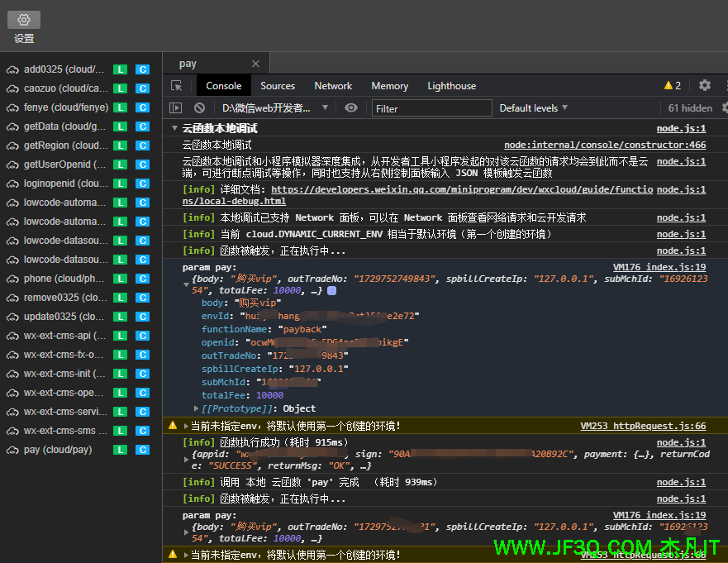Switch to the Lighthouse tab
This screenshot has height=563, width=728.
[x=451, y=86]
